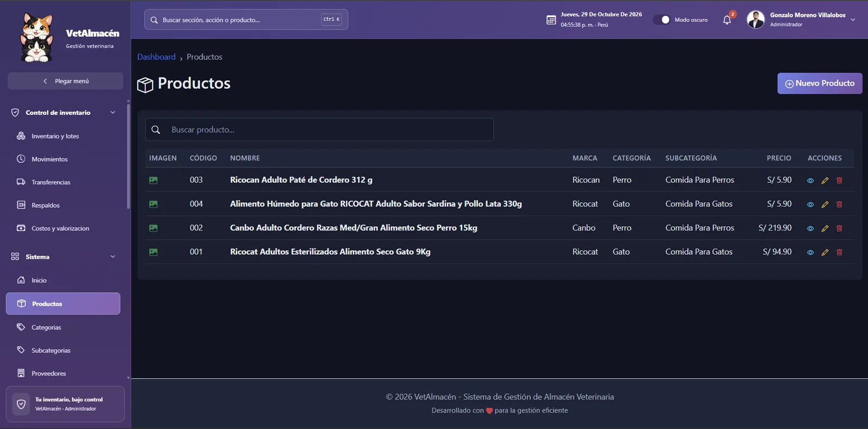Select the Productos sidebar item
The image size is (868, 429).
tap(63, 304)
